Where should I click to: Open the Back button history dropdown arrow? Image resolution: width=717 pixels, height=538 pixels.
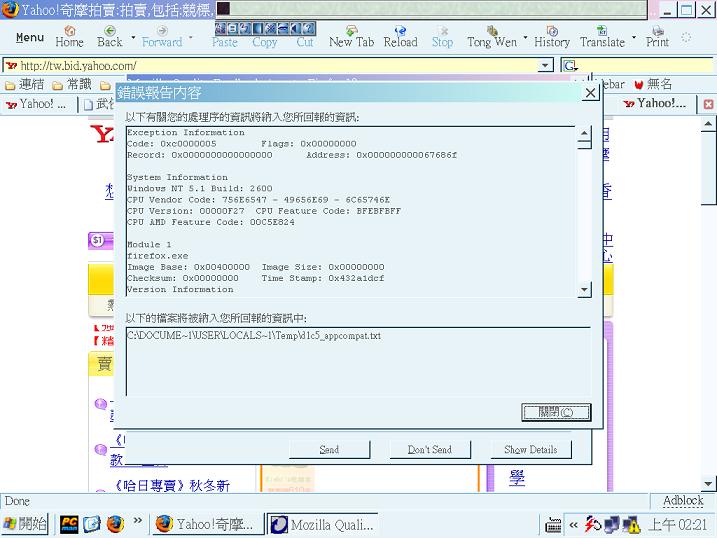pos(130,39)
